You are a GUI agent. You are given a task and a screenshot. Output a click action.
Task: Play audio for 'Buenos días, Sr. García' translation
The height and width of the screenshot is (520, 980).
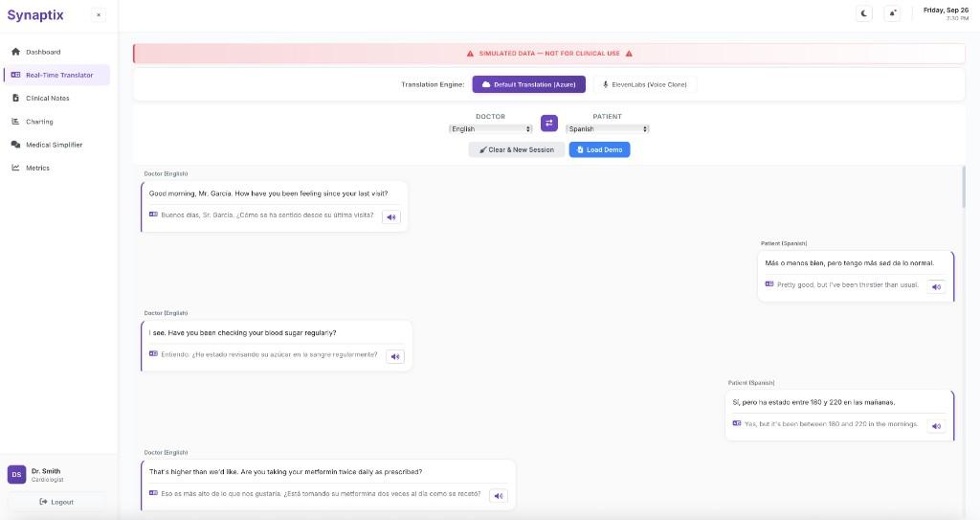point(391,217)
